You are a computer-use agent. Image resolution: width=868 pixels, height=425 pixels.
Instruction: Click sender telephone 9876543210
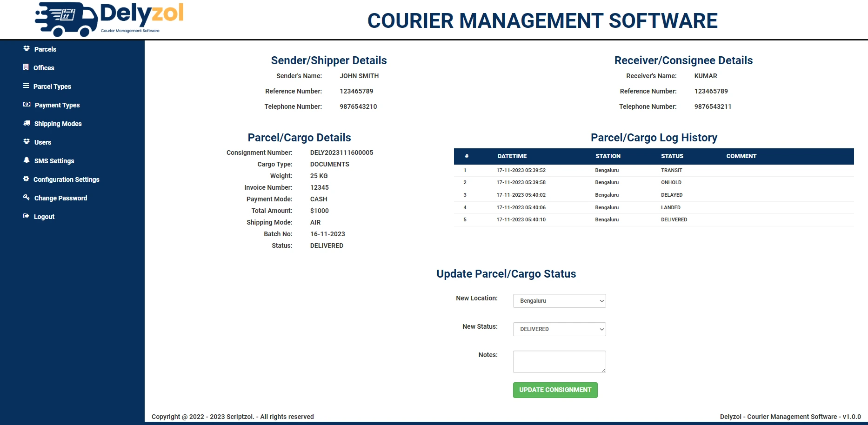tap(358, 106)
